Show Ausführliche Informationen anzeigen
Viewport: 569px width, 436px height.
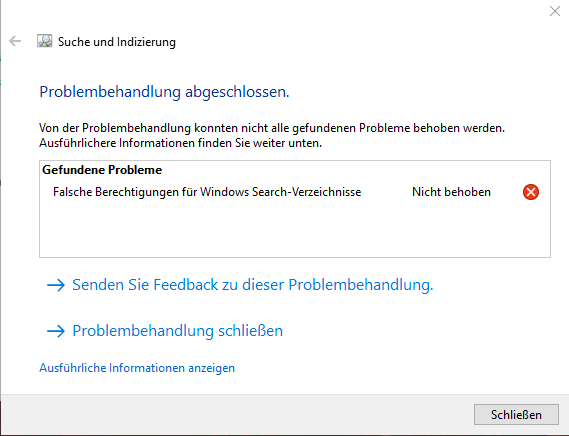click(x=137, y=368)
